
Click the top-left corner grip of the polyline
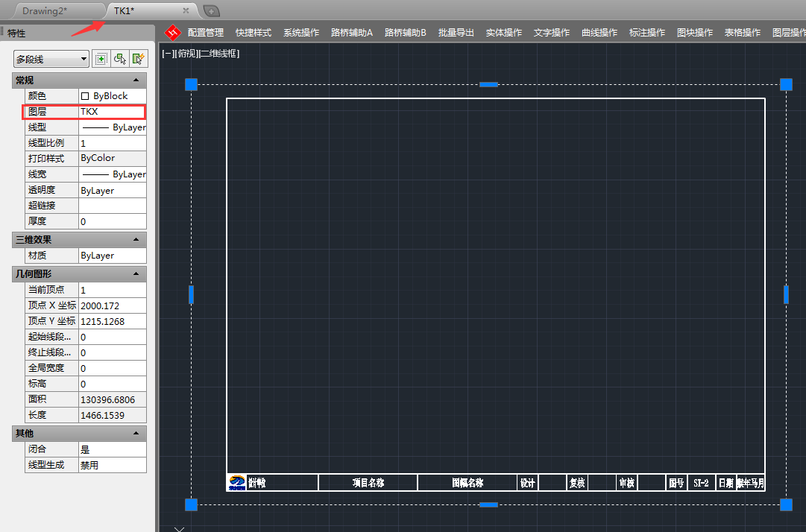pos(191,85)
